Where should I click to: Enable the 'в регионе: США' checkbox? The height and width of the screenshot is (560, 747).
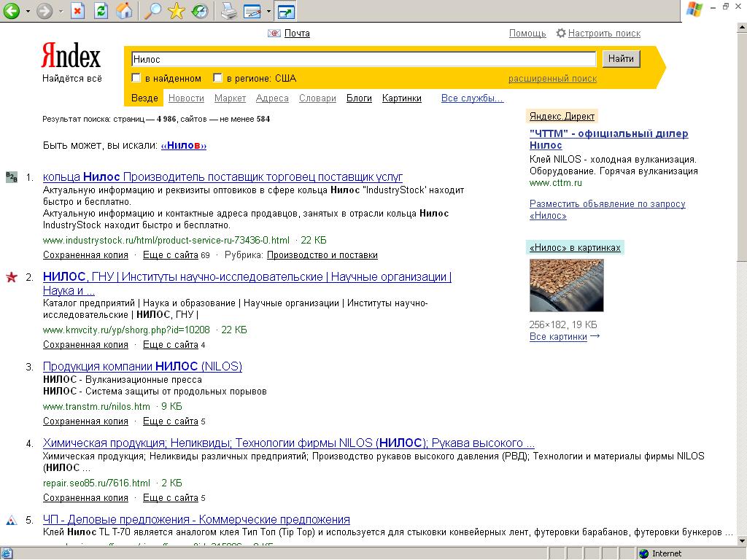pyautogui.click(x=217, y=77)
